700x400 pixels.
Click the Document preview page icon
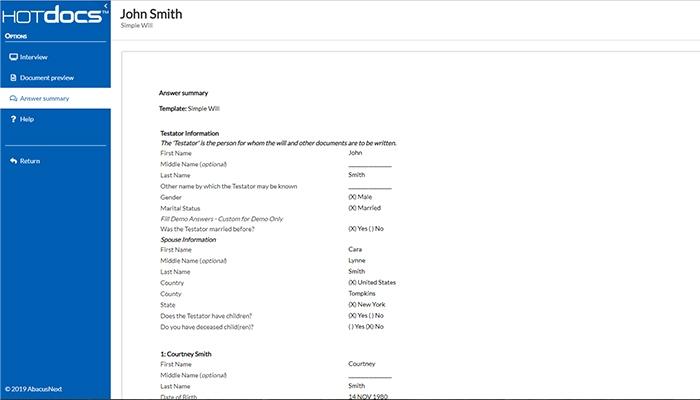[x=13, y=78]
